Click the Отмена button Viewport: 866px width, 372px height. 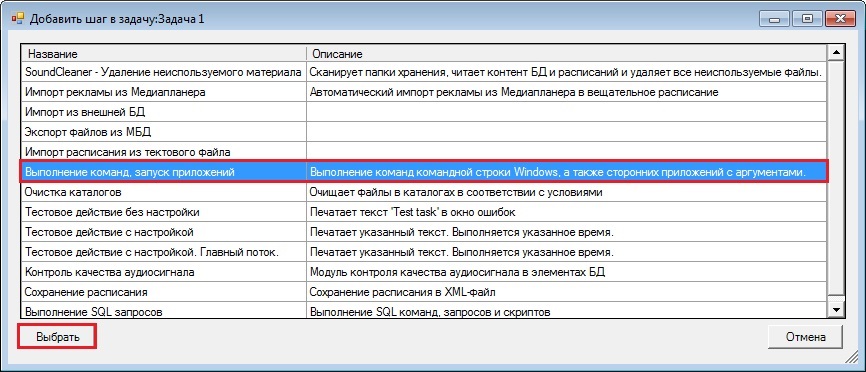coord(806,337)
